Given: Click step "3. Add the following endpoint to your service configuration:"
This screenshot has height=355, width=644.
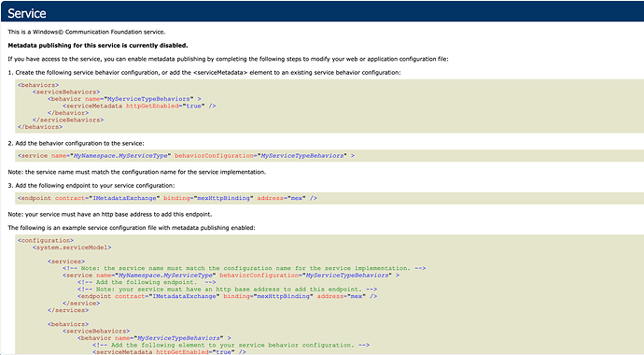Looking at the screenshot, I should (x=91, y=185).
